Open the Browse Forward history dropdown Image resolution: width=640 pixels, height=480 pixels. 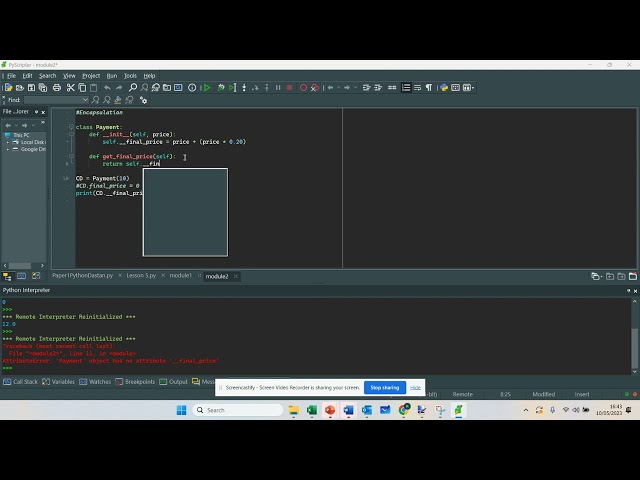click(355, 88)
